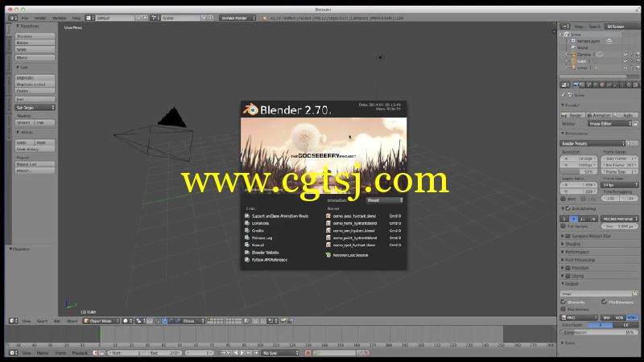Click the jump to first frame icon
Image resolution: width=644 pixels, height=362 pixels.
click(223, 353)
